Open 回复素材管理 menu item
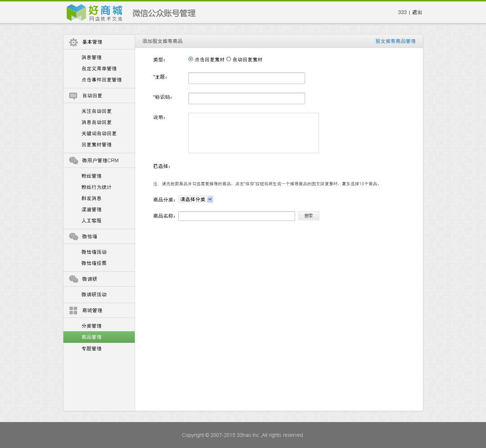Image resolution: width=486 pixels, height=448 pixels. [x=97, y=145]
